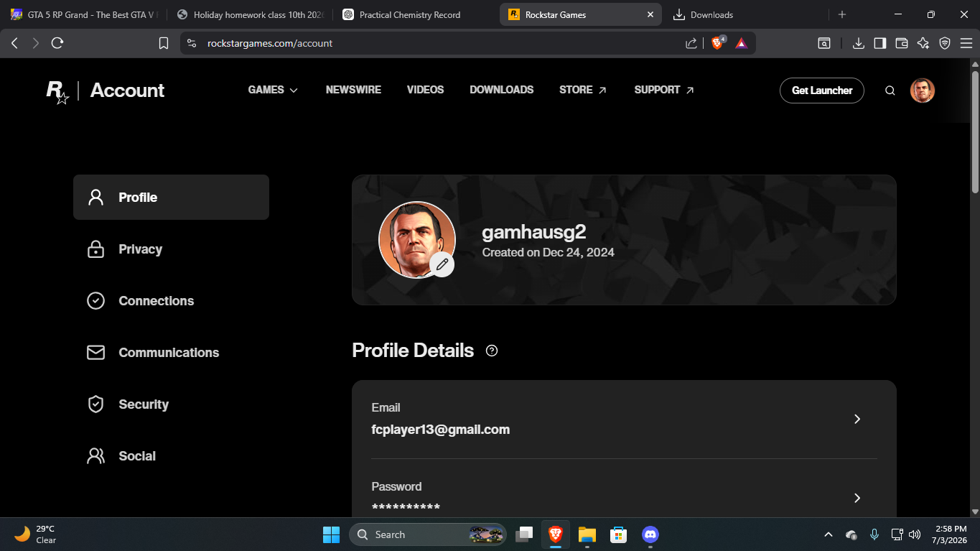Open the taskbar clock showing 2:58 PM

click(949, 534)
